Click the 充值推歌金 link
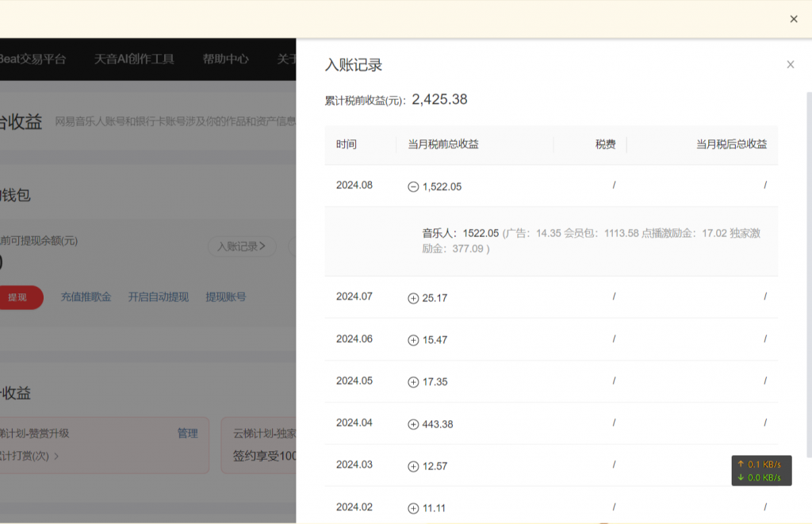The image size is (812, 524). point(87,296)
